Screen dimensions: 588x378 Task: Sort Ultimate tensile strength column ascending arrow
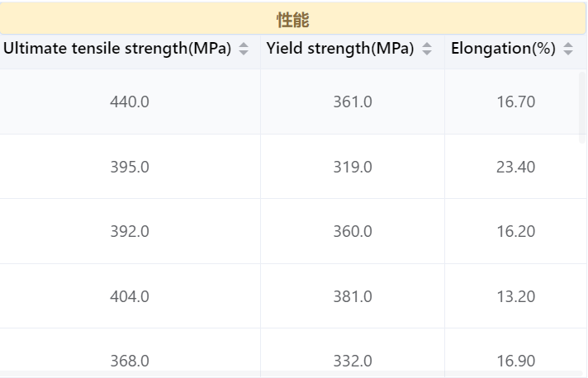[x=244, y=45]
